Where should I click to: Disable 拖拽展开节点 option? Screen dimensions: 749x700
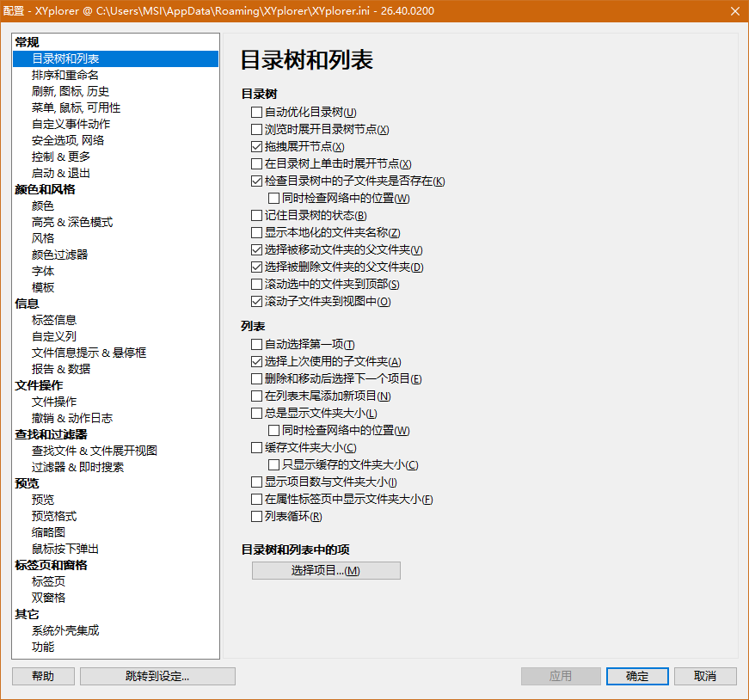(255, 146)
